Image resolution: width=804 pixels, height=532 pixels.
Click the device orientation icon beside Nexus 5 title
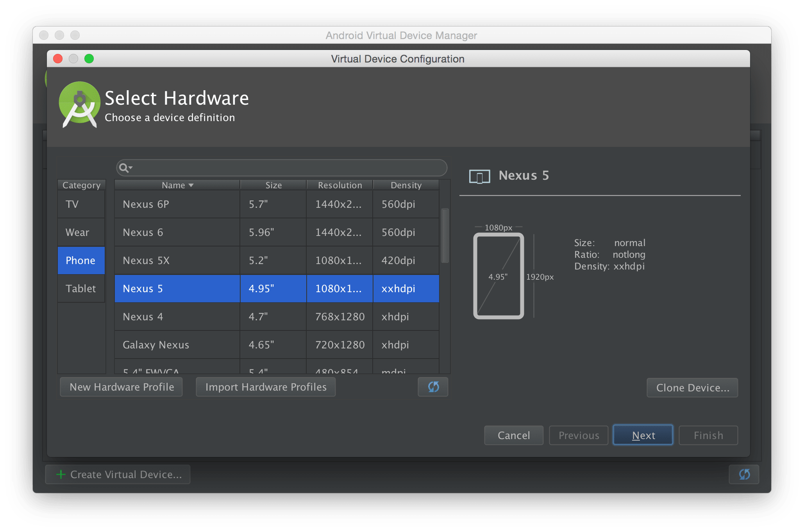click(x=479, y=176)
